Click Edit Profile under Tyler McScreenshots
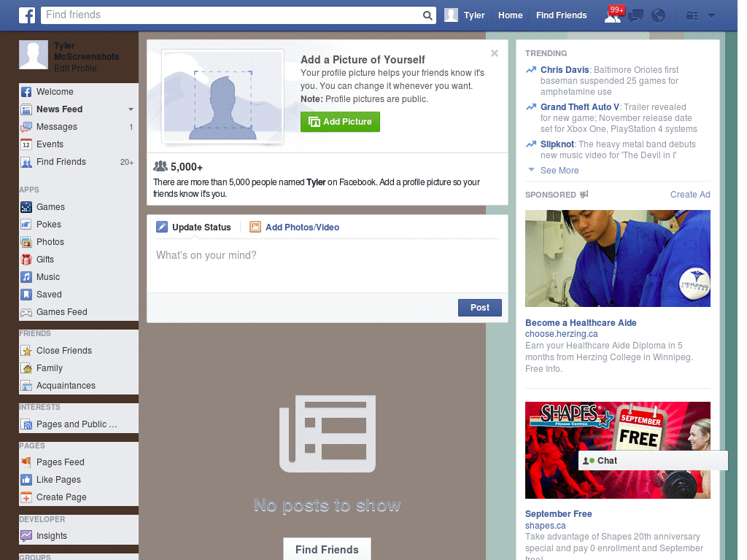 75,68
